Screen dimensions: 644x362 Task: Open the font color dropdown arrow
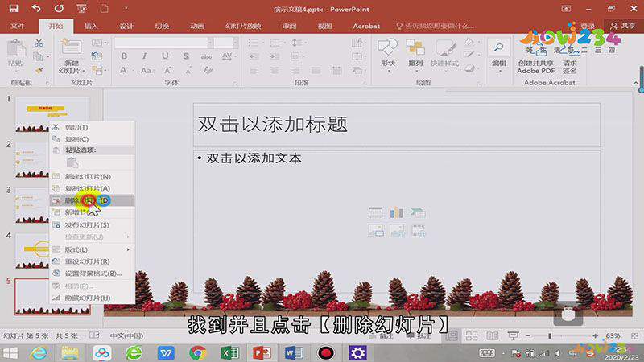[x=134, y=71]
